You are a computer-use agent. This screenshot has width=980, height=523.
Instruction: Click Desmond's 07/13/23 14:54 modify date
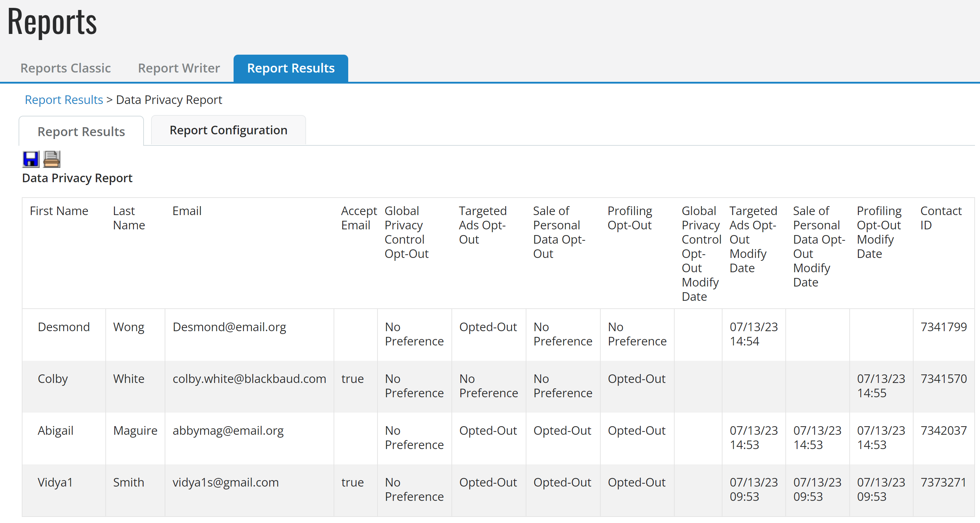tap(753, 334)
